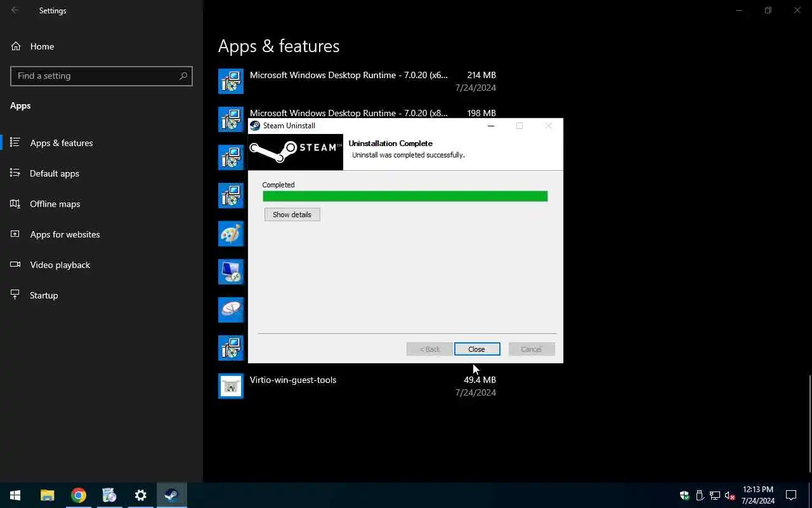Click the Apps for websites icon

click(16, 234)
